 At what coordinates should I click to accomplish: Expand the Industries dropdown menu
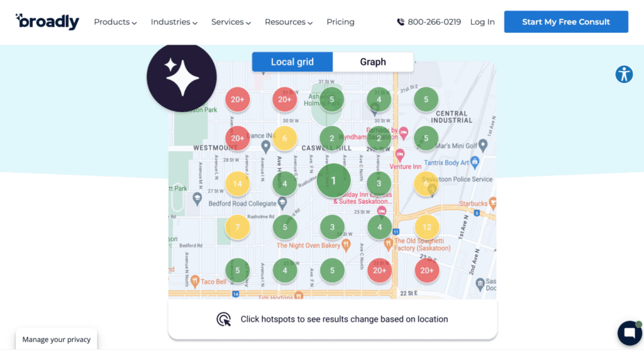coord(174,22)
